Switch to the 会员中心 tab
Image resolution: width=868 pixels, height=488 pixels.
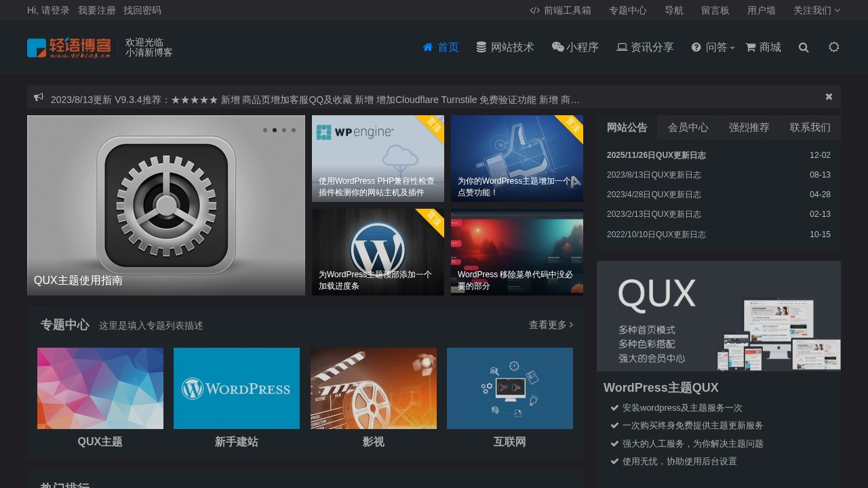688,127
